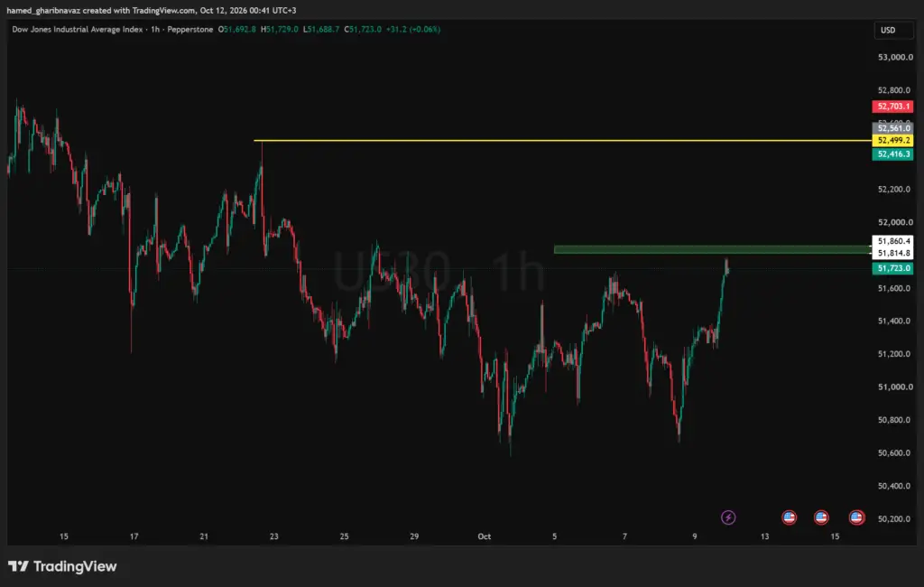Click the middle US flag event icon
The image size is (924, 587).
click(x=821, y=517)
